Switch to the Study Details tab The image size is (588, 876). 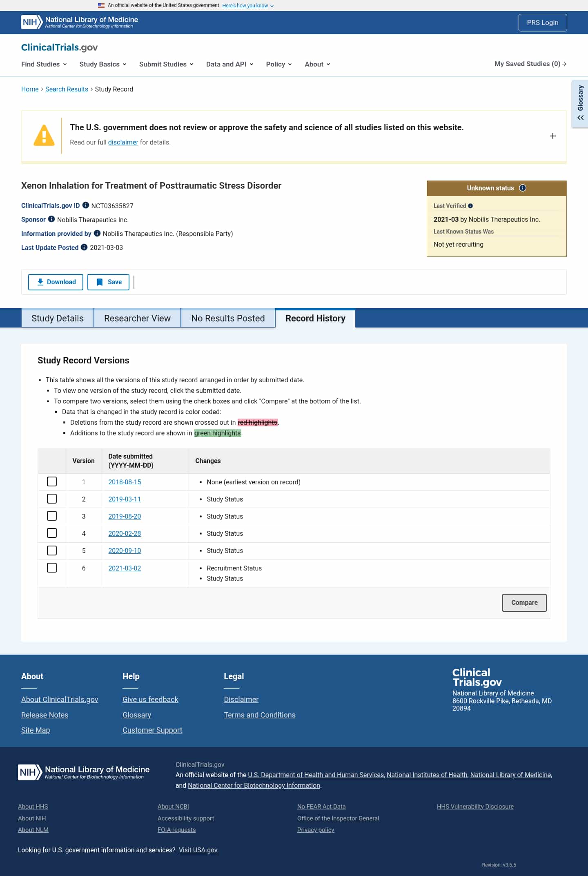tap(58, 318)
